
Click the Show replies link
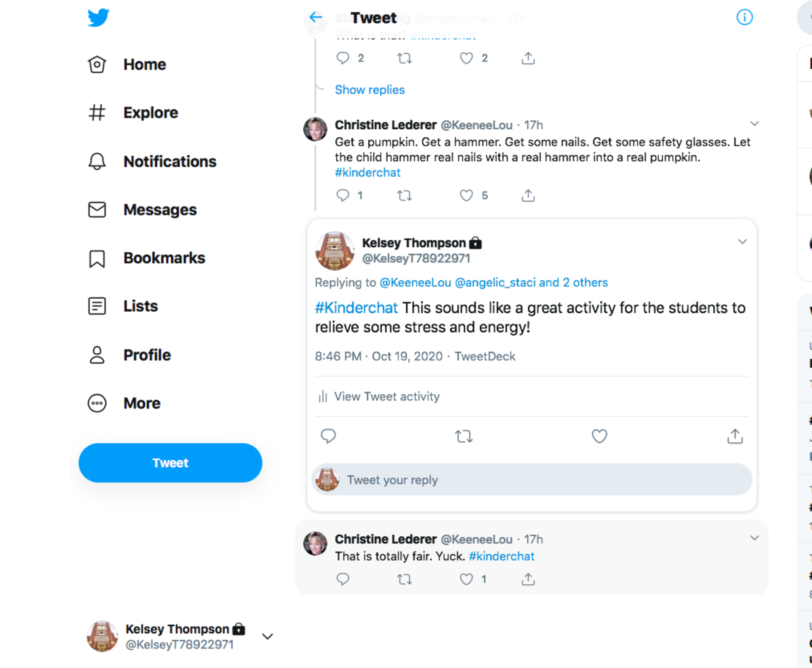click(370, 90)
